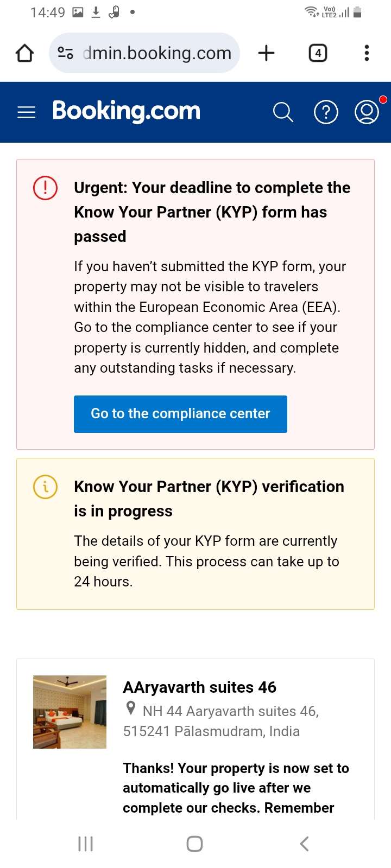Image resolution: width=391 pixels, height=868 pixels.
Task: Tap the browser home icon
Action: 25,53
